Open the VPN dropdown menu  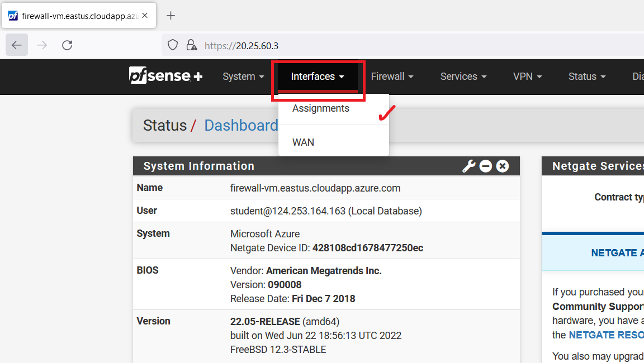click(x=527, y=77)
